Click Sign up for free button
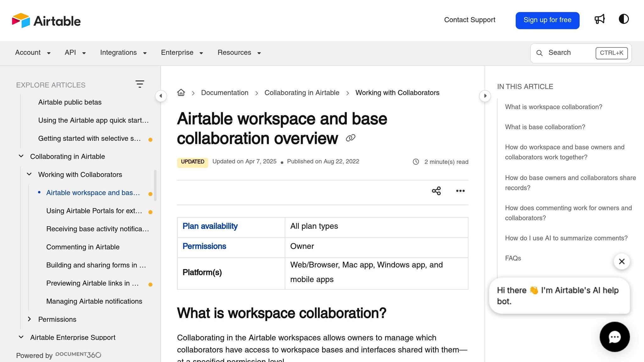This screenshot has height=362, width=644. point(547,20)
